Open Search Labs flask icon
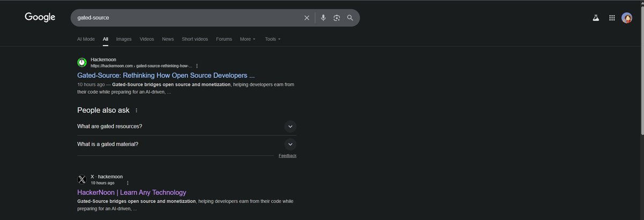 [x=596, y=18]
